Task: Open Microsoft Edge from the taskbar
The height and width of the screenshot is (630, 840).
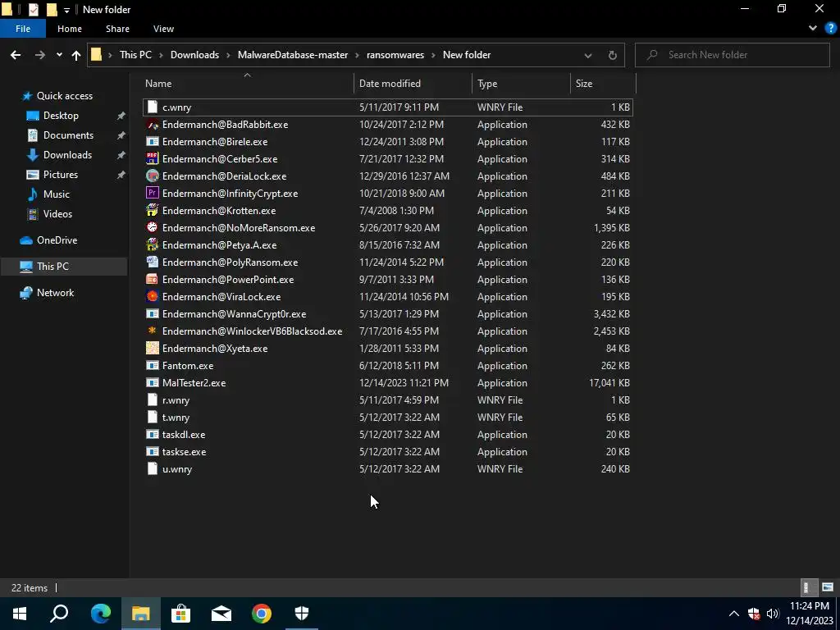Action: point(100,613)
